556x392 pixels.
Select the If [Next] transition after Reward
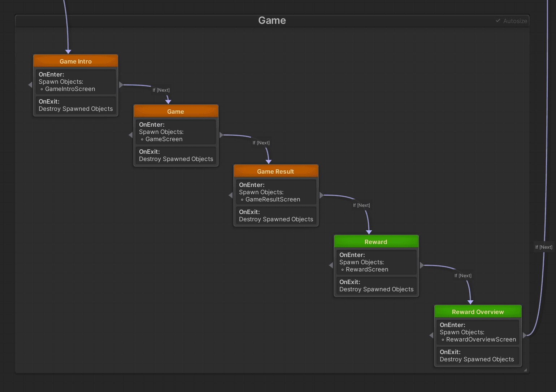(463, 276)
